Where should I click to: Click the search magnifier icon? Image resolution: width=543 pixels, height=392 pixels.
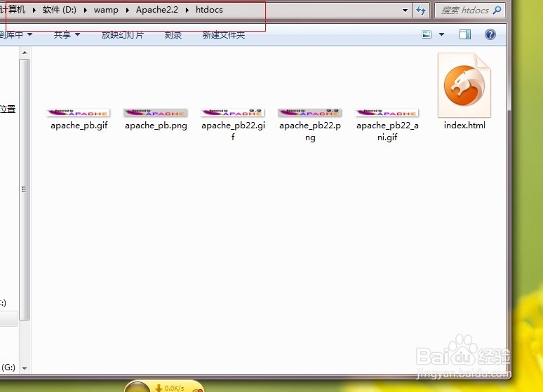click(497, 10)
